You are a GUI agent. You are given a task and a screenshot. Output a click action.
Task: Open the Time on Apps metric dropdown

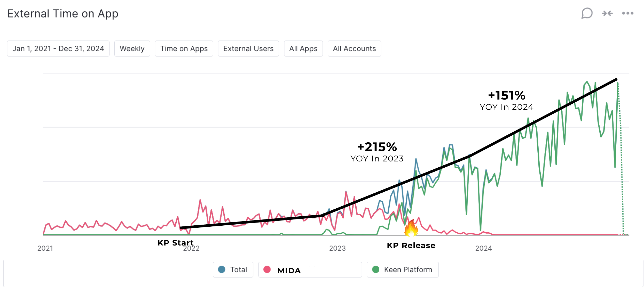pos(184,48)
